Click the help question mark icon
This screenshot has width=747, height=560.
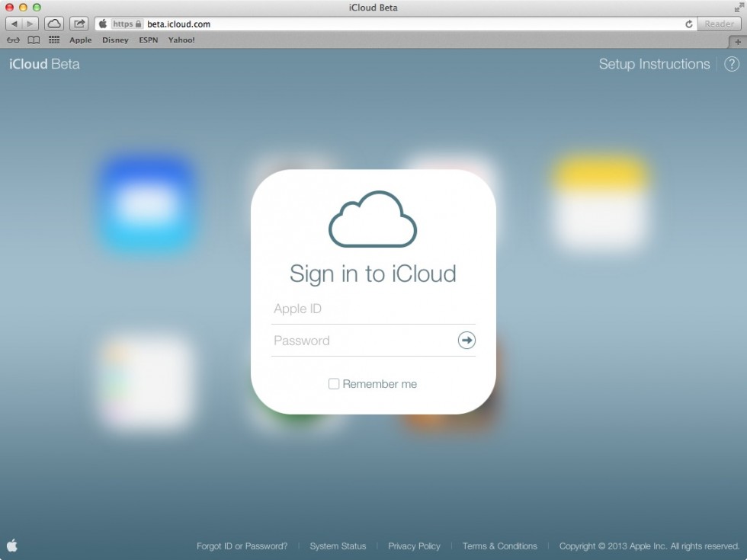(x=732, y=64)
